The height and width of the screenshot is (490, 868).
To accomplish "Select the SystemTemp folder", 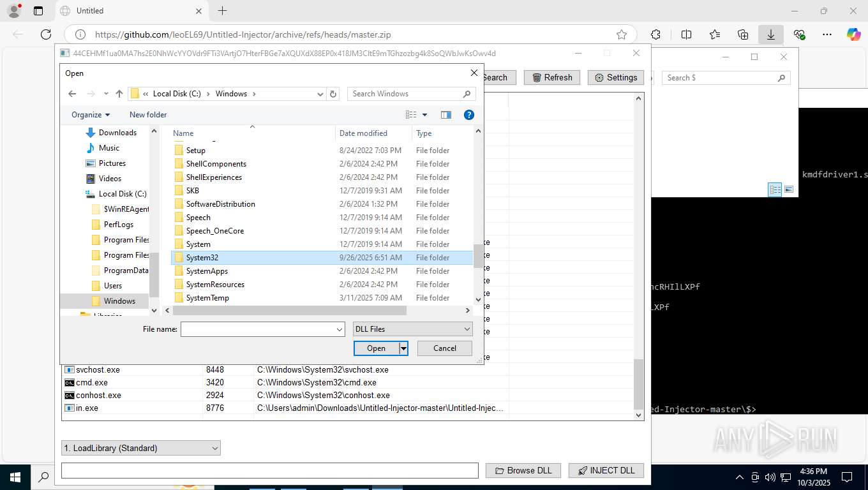I will [322, 298].
